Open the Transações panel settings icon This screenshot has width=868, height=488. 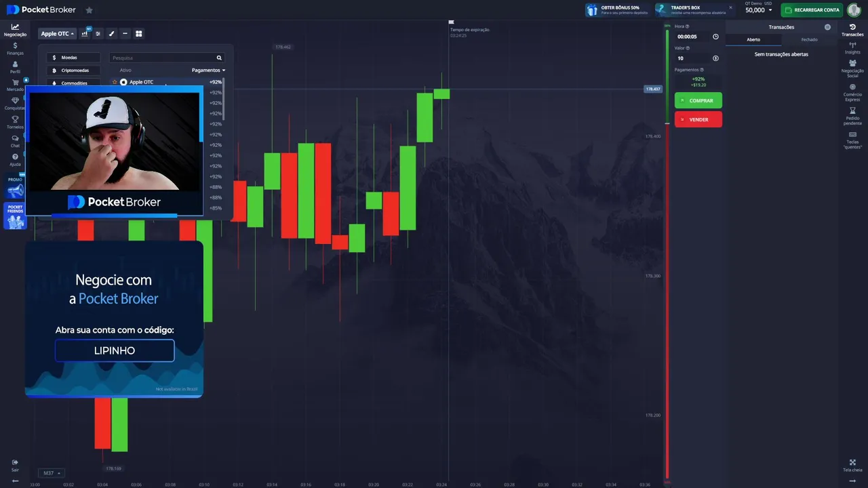click(827, 27)
